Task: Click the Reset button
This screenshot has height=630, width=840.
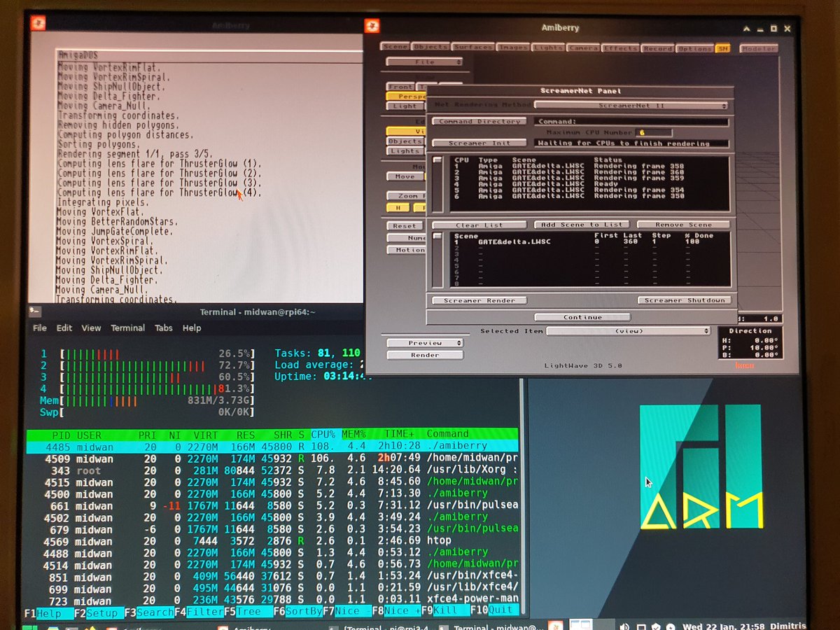Action: click(404, 226)
